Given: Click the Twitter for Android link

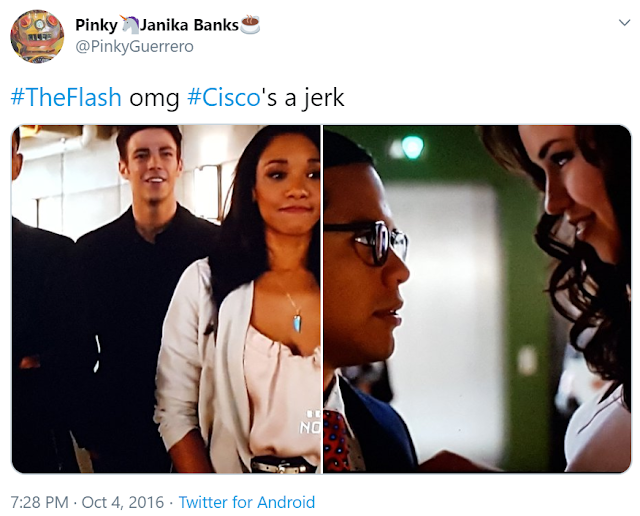Looking at the screenshot, I should 247,502.
